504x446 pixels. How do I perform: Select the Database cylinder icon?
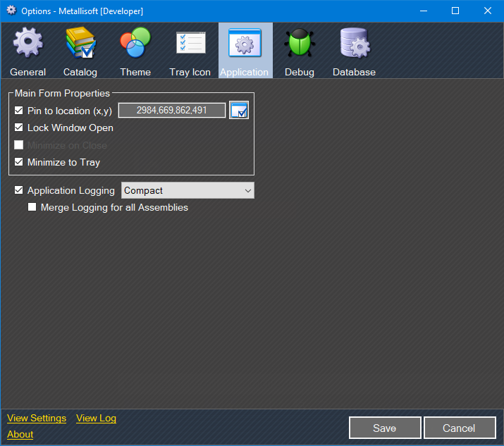pyautogui.click(x=354, y=44)
